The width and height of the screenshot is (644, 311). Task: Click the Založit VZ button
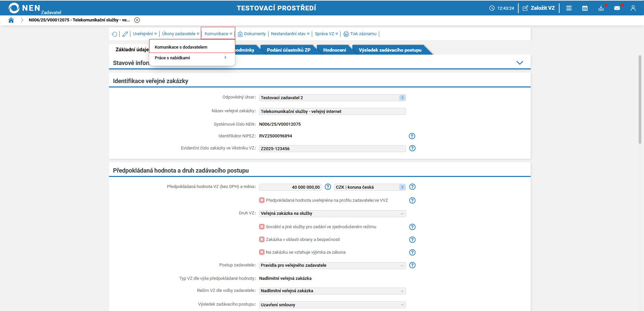(539, 8)
